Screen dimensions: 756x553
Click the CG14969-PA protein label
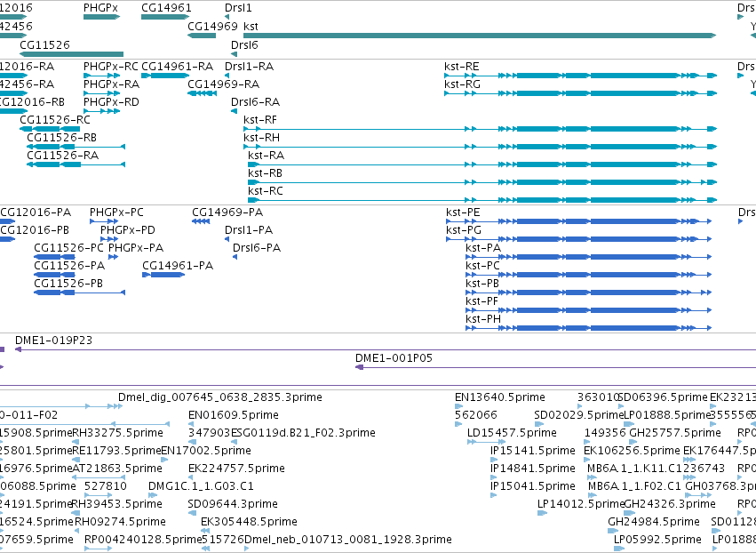[227, 212]
